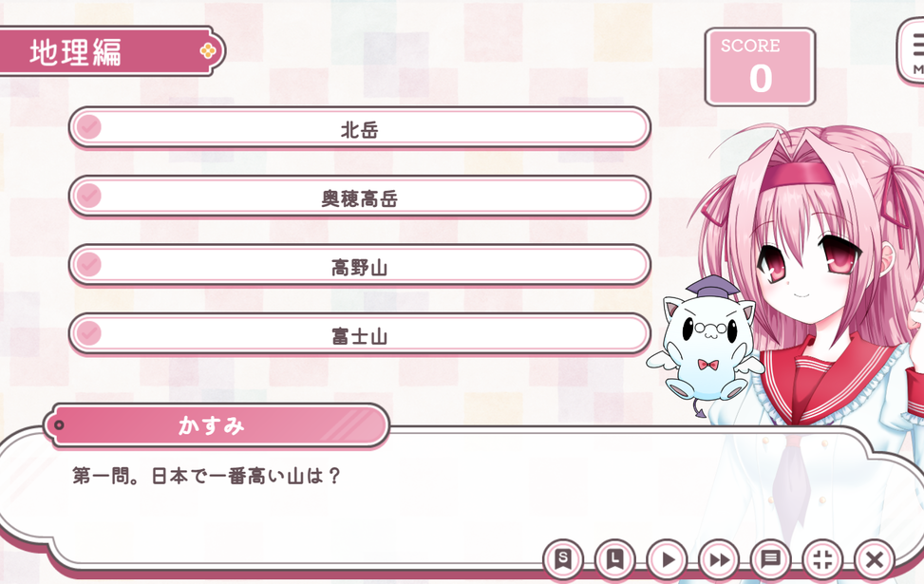Click the SCORE counter box

pyautogui.click(x=760, y=66)
